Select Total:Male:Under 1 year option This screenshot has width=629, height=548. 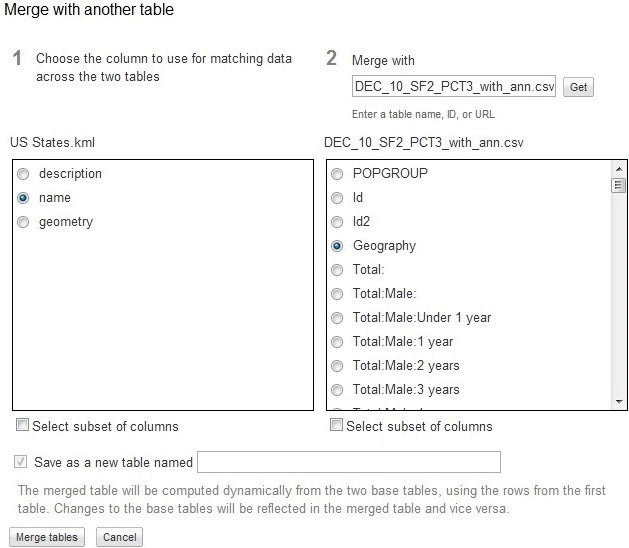[x=337, y=318]
